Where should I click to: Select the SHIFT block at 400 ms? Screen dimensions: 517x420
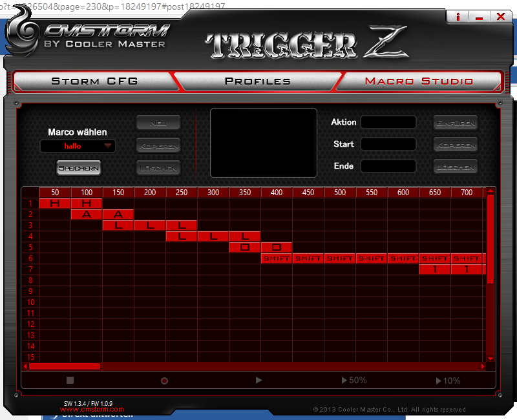pyautogui.click(x=277, y=258)
